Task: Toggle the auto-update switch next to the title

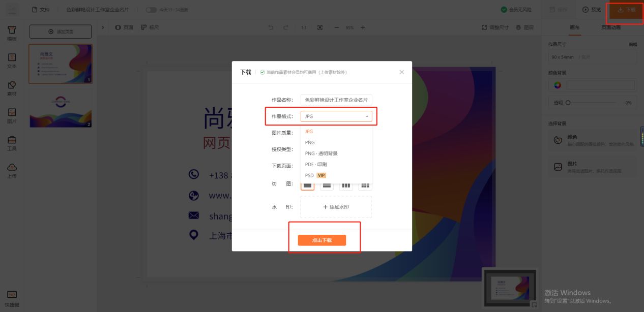Action: coord(151,9)
